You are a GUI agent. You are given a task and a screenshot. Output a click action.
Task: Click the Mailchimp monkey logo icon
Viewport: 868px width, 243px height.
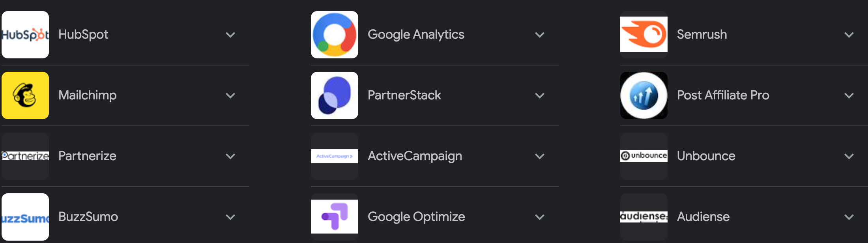pos(25,95)
